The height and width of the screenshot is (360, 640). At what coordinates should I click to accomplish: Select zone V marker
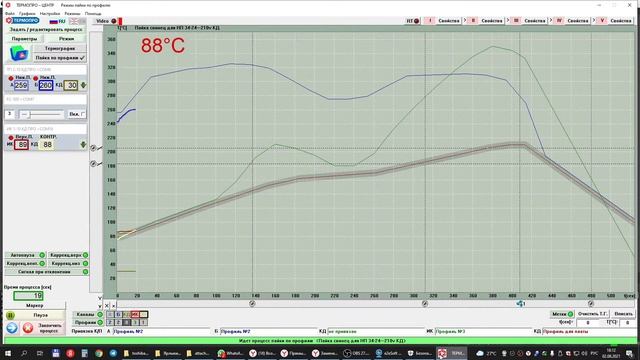(x=602, y=20)
